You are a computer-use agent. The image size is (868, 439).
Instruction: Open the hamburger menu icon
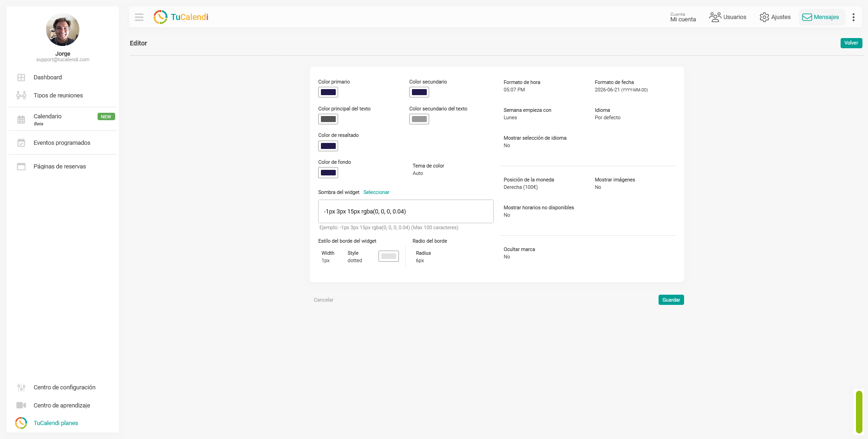coord(139,17)
